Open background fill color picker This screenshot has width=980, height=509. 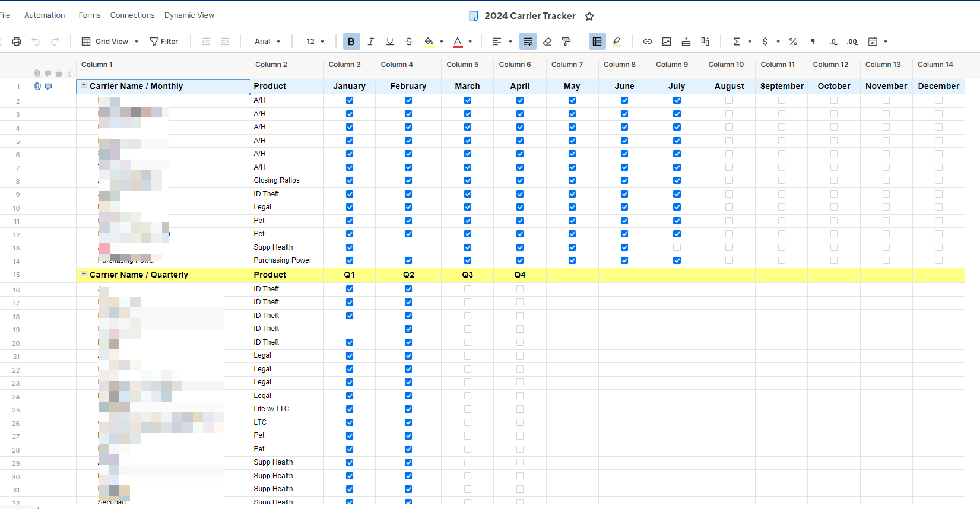coord(429,42)
